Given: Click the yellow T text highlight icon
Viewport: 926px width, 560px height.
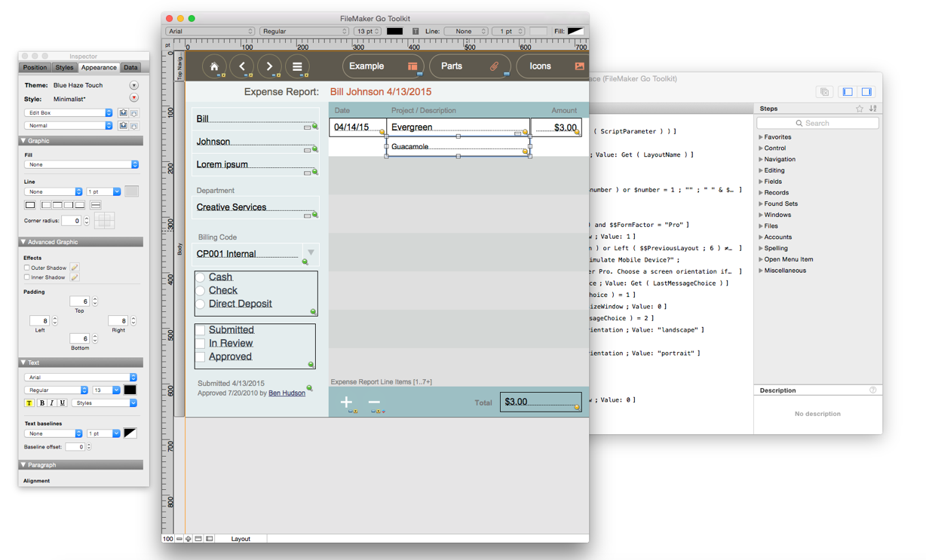Looking at the screenshot, I should pyautogui.click(x=29, y=403).
